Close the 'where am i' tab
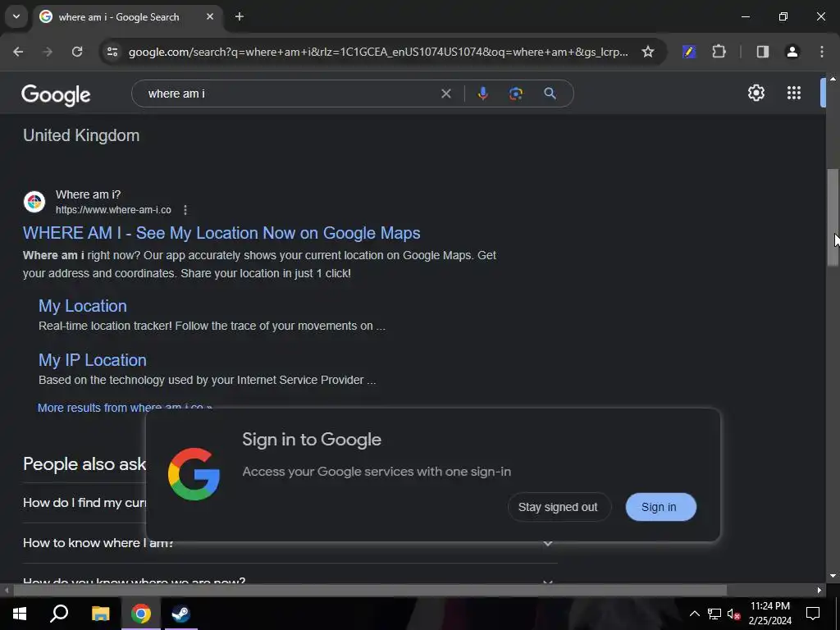 pyautogui.click(x=210, y=16)
